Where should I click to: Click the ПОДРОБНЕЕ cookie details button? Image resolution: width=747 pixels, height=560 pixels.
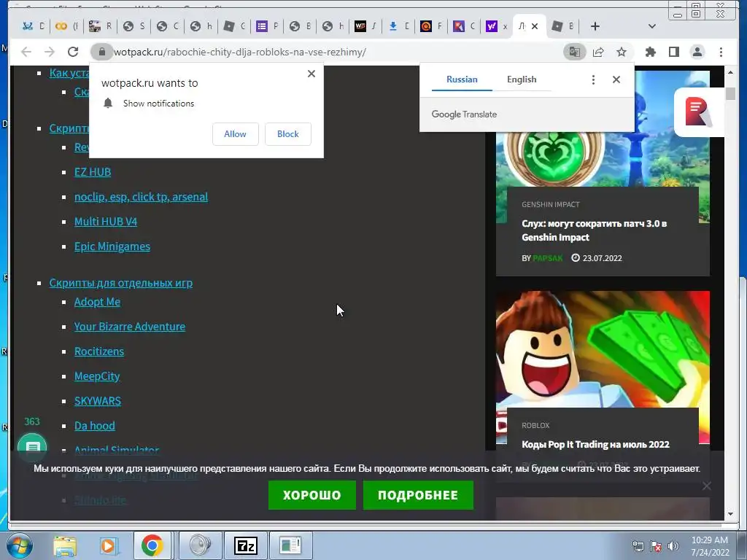point(418,495)
